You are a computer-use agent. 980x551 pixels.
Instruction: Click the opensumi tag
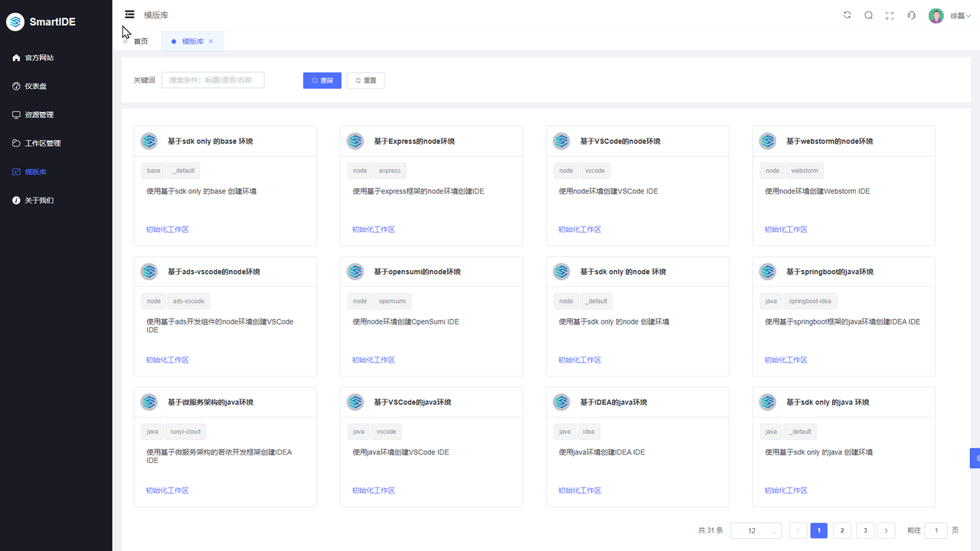tap(393, 302)
